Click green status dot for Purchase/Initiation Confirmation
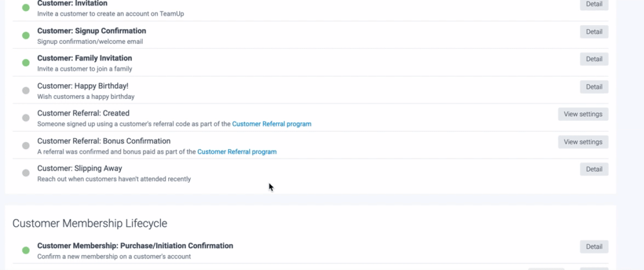 [26, 250]
